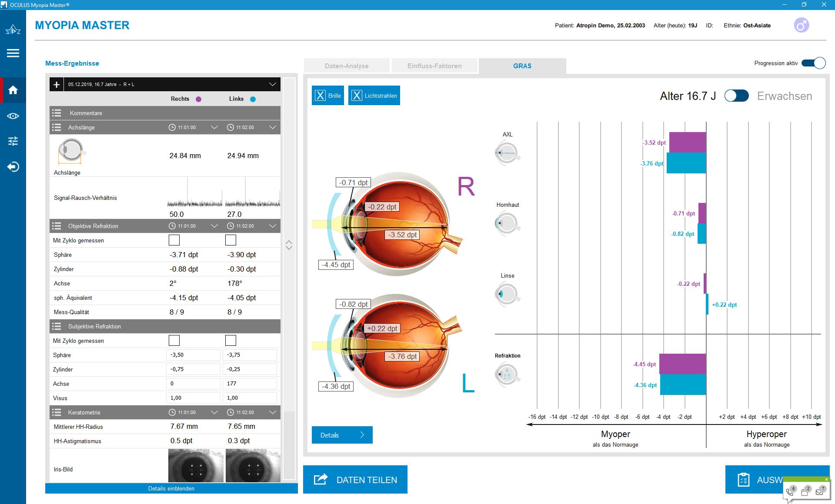Screen dimensions: 835x504
Task: Select the AXL eye icon in chart
Action: coord(507,153)
